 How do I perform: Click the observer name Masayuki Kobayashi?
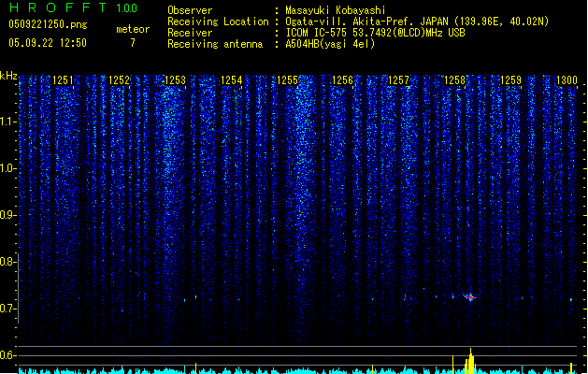[x=336, y=10]
